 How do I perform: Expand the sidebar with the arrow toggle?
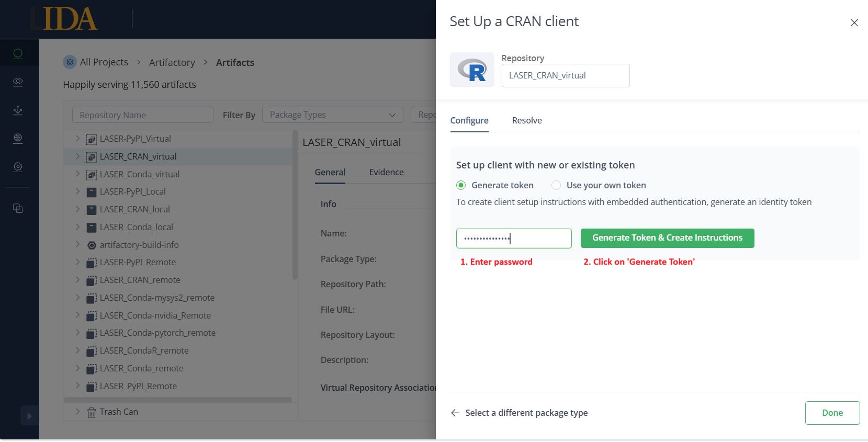point(29,416)
